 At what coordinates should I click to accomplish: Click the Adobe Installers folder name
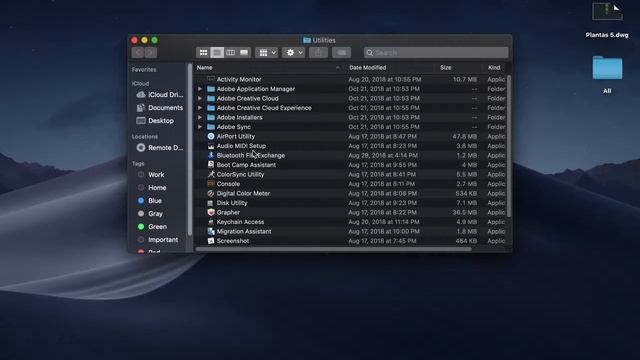pyautogui.click(x=239, y=117)
